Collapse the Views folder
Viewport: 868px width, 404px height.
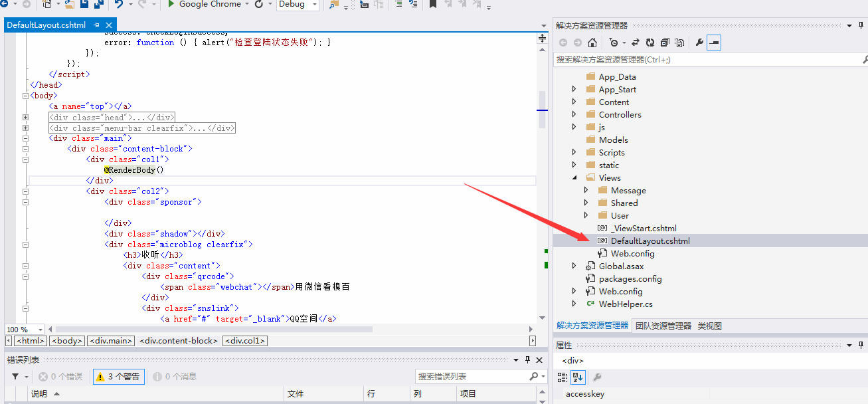[574, 178]
